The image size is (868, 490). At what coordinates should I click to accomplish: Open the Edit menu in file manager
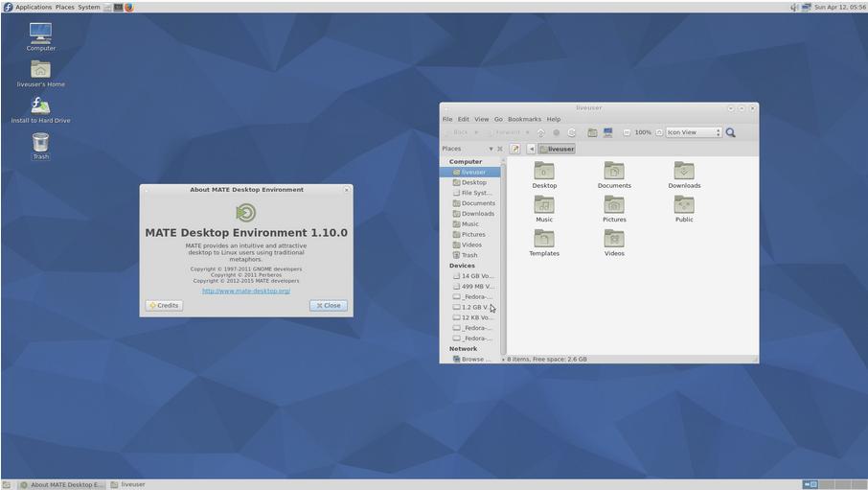(x=464, y=119)
